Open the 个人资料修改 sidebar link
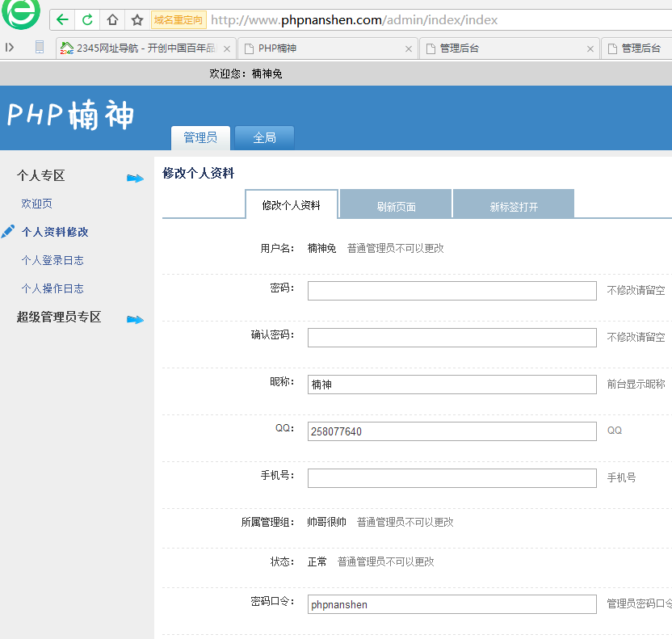672x639 pixels. pyautogui.click(x=55, y=232)
